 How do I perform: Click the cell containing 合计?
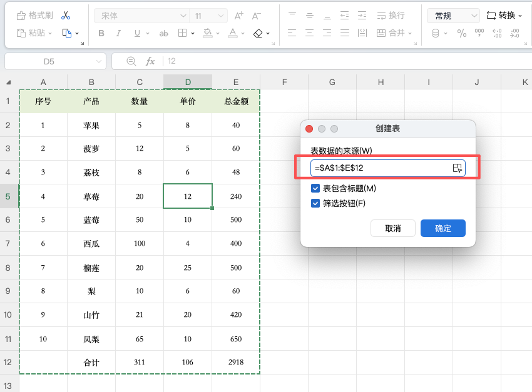tap(91, 363)
